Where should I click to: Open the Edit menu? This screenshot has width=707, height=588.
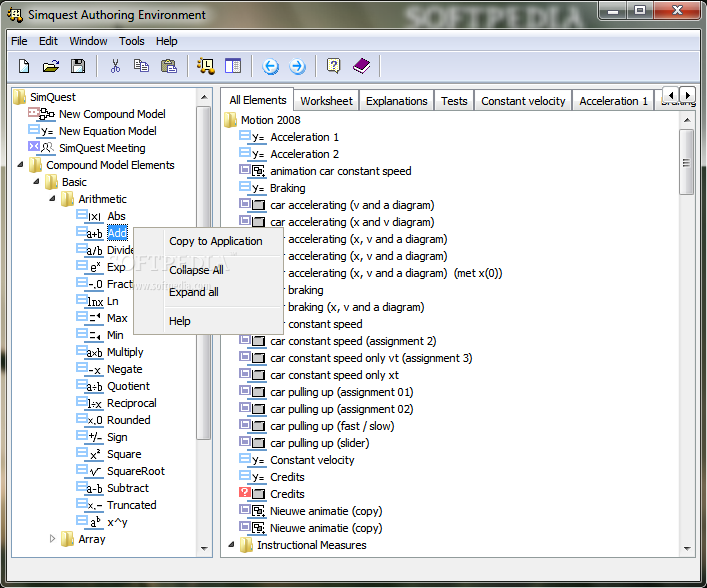[x=48, y=41]
